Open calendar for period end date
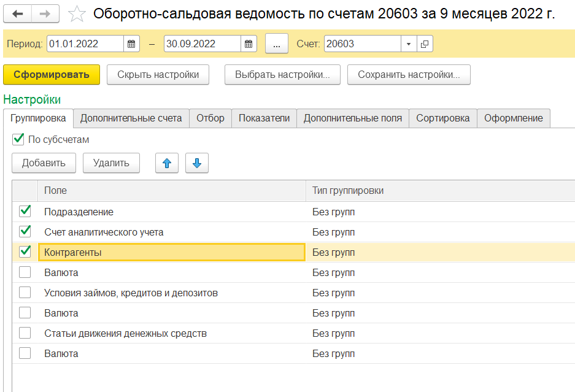575x392 pixels. coord(249,44)
